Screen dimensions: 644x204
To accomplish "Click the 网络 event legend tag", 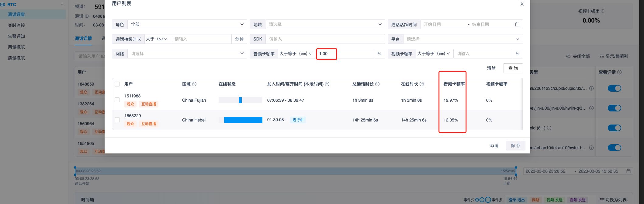I will [536, 200].
